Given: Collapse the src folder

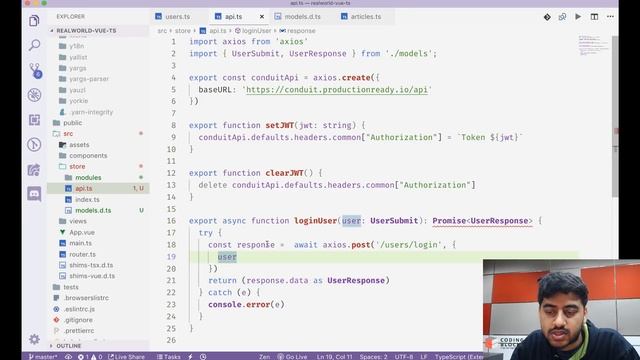Looking at the screenshot, I should (68, 133).
